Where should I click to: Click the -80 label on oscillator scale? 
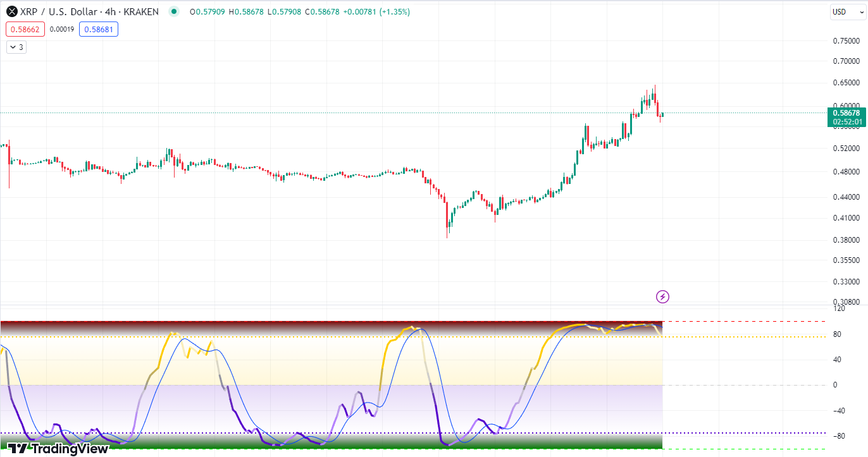(840, 436)
